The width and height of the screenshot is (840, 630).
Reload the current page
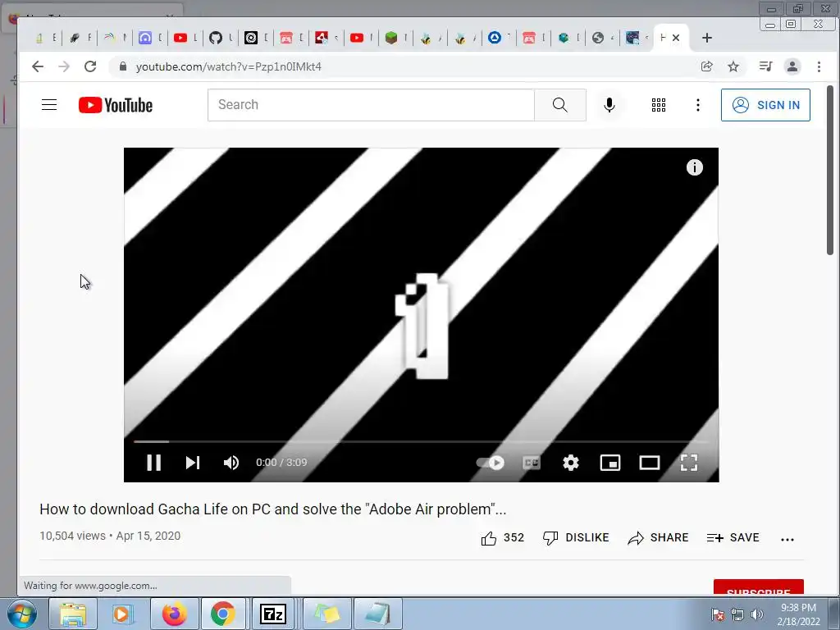tap(90, 66)
